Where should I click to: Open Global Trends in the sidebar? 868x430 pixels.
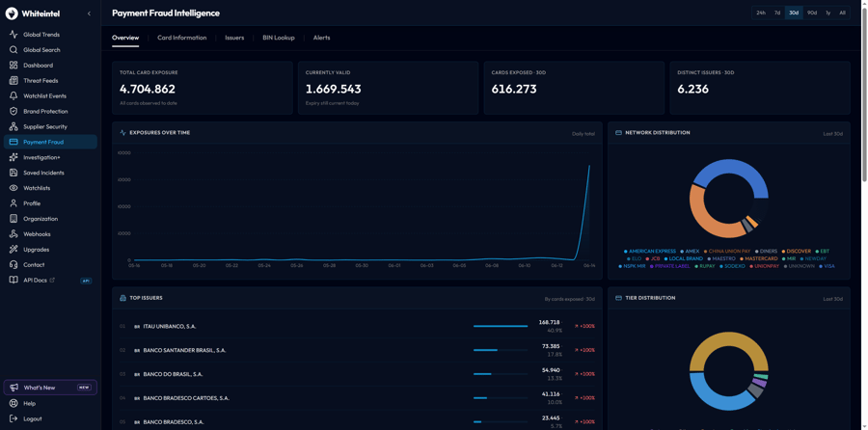pyautogui.click(x=50, y=35)
